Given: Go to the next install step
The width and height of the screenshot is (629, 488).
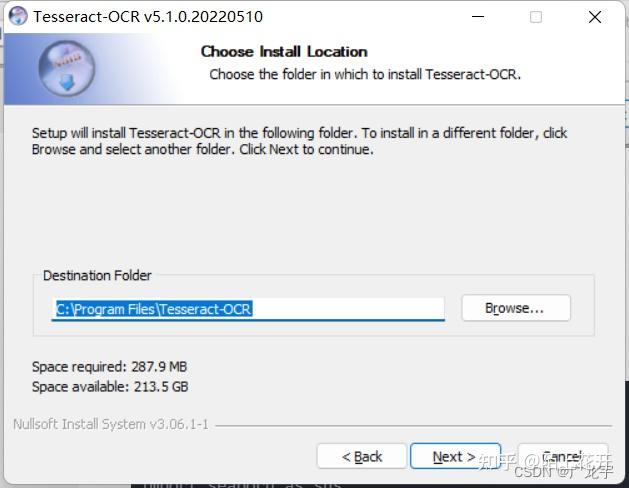Looking at the screenshot, I should pos(455,456).
